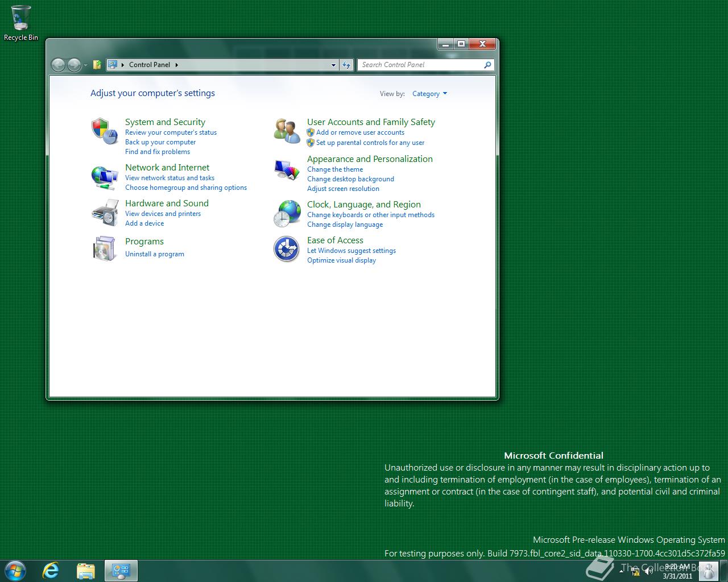Click the refresh button beside address bar
728x582 pixels.
pos(346,65)
